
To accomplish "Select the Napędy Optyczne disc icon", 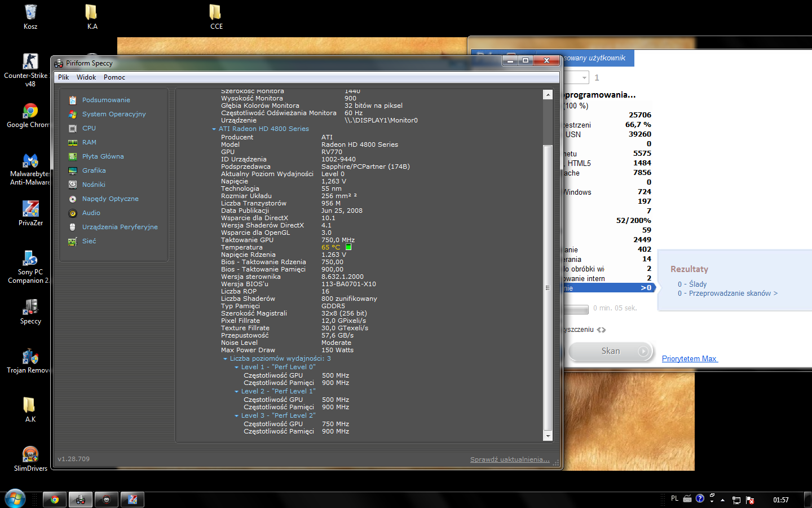I will [72, 199].
